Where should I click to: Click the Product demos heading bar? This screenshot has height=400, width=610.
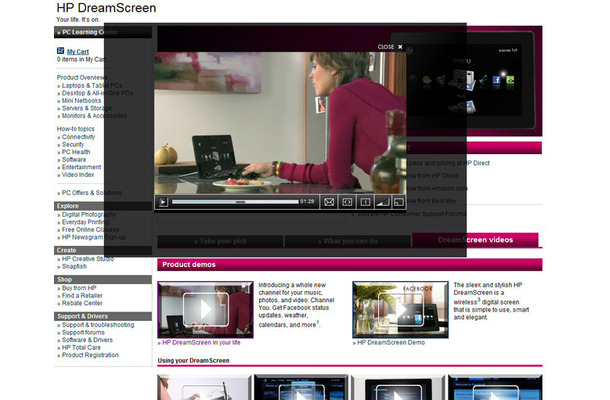click(350, 265)
